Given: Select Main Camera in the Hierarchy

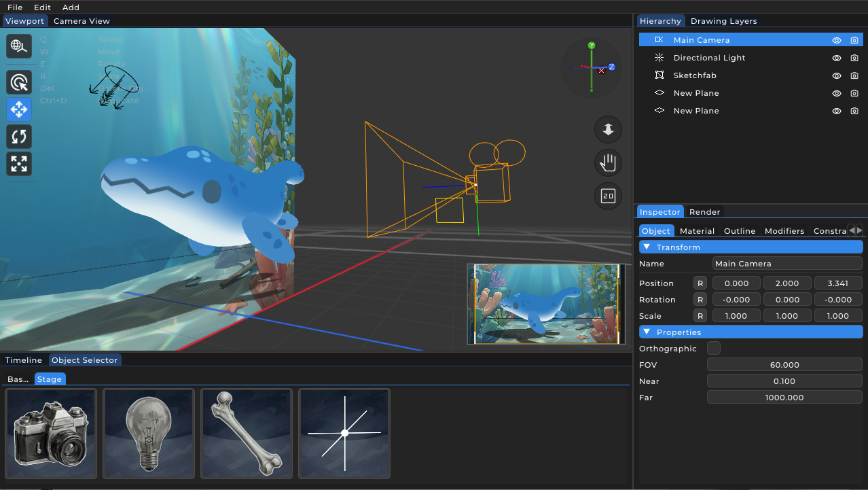Looking at the screenshot, I should 701,39.
